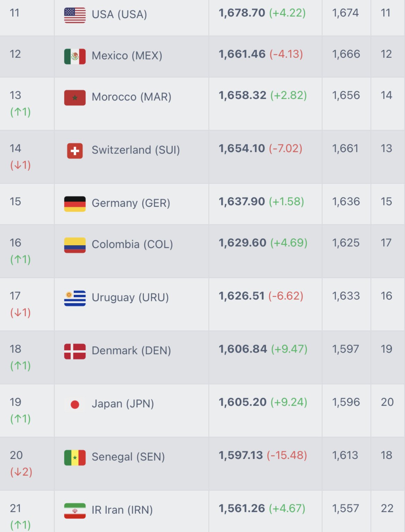Click Mexico's total points 1,661.46
Image resolution: width=405 pixels, height=532 pixels.
tap(242, 54)
